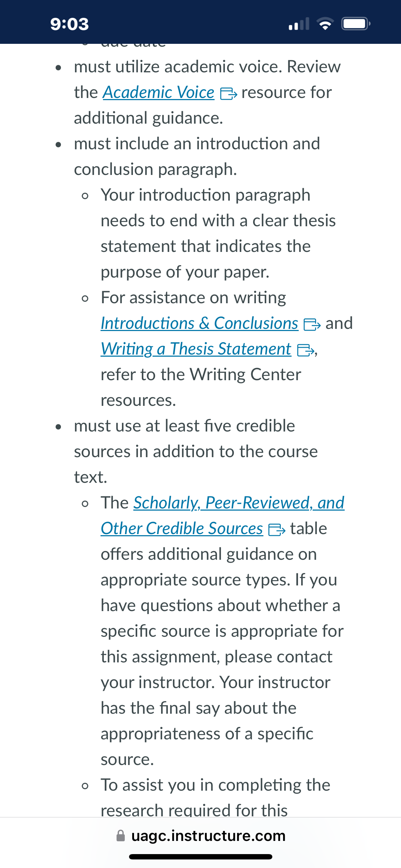Viewport: 401px width, 868px height.
Task: Tap external-link icon beside Academic Voice
Action: point(228,94)
